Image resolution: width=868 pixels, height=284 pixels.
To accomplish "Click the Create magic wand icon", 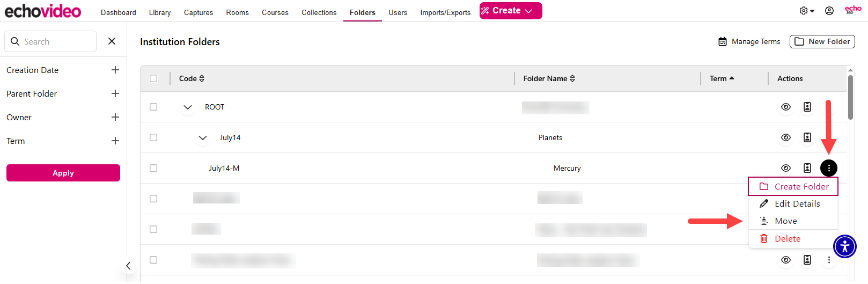I will tap(485, 11).
